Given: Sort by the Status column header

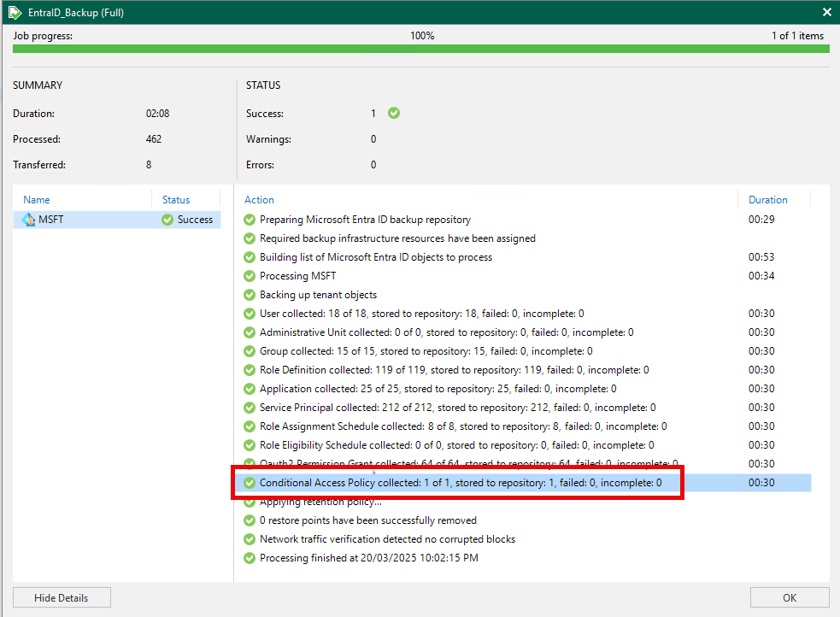Looking at the screenshot, I should (176, 200).
